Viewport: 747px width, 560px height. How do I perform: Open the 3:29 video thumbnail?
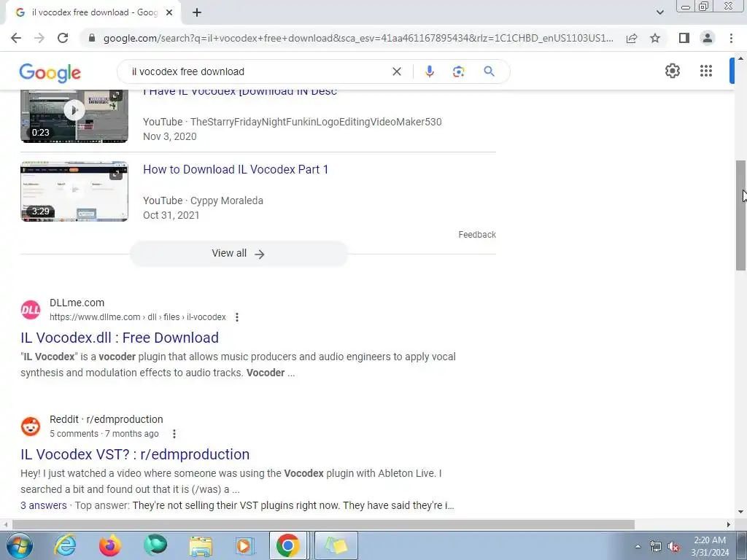pyautogui.click(x=74, y=192)
